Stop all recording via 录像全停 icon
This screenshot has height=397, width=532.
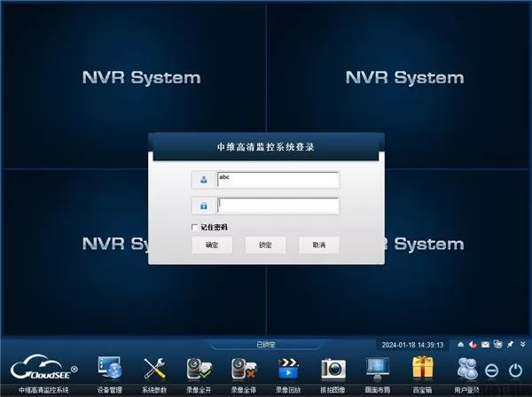243,369
